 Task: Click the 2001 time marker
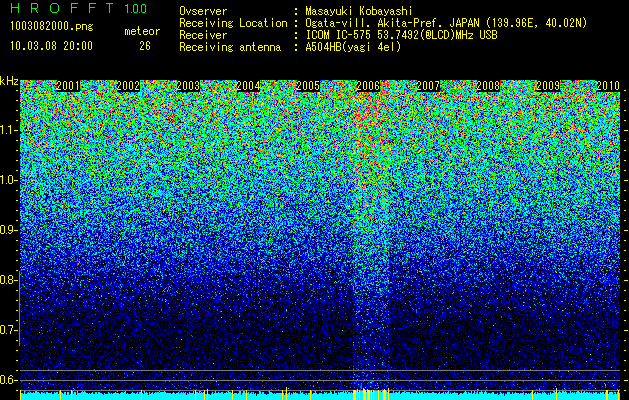[x=68, y=86]
